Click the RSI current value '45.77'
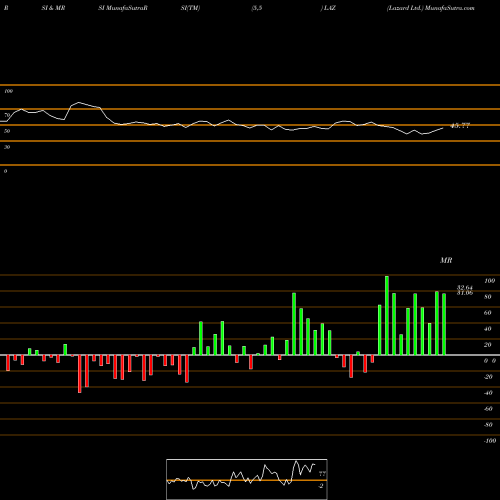The height and width of the screenshot is (500, 500). 460,126
